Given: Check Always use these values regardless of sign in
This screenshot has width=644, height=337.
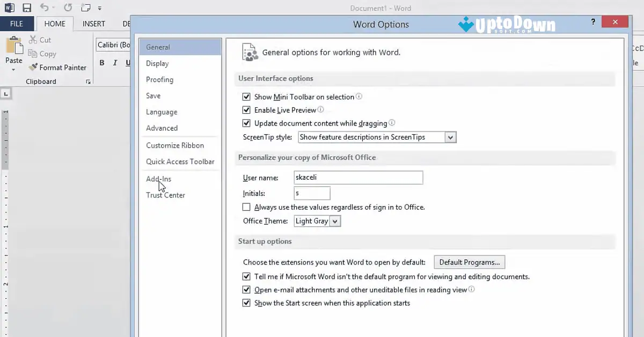Looking at the screenshot, I should pyautogui.click(x=246, y=207).
